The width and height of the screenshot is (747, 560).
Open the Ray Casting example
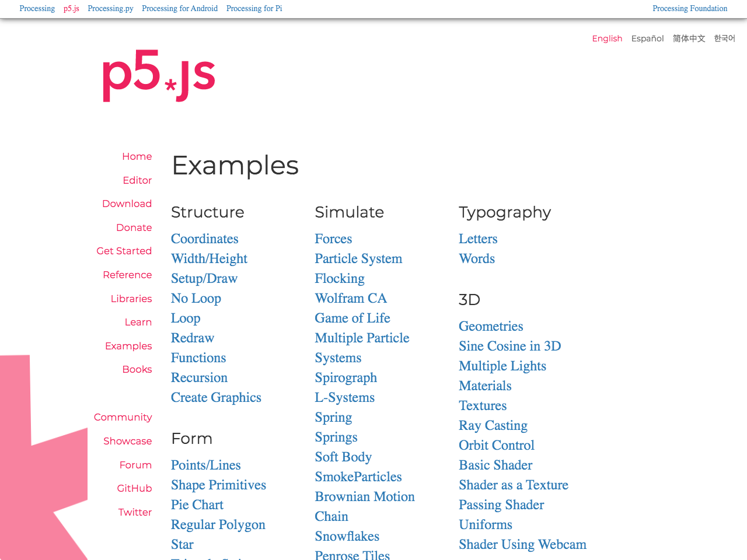tap(493, 425)
